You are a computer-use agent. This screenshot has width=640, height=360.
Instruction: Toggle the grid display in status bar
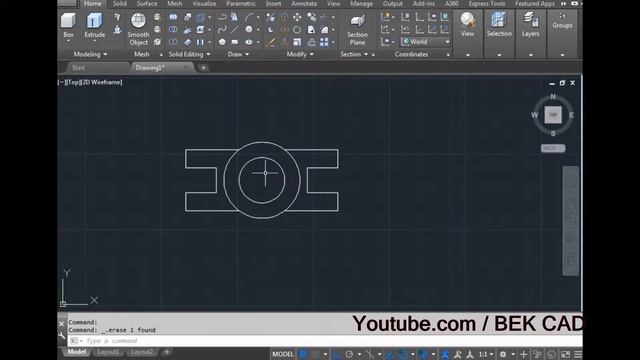(x=303, y=354)
